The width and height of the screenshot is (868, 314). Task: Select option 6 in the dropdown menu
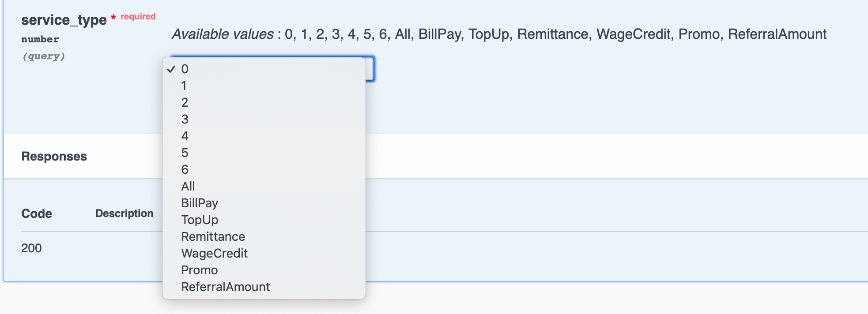(x=184, y=169)
